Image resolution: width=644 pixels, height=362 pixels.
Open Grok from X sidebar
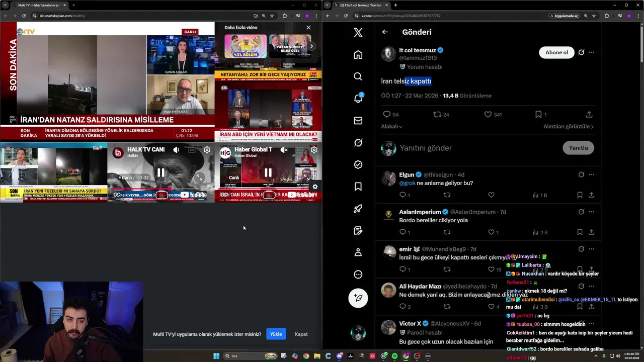pos(358,143)
